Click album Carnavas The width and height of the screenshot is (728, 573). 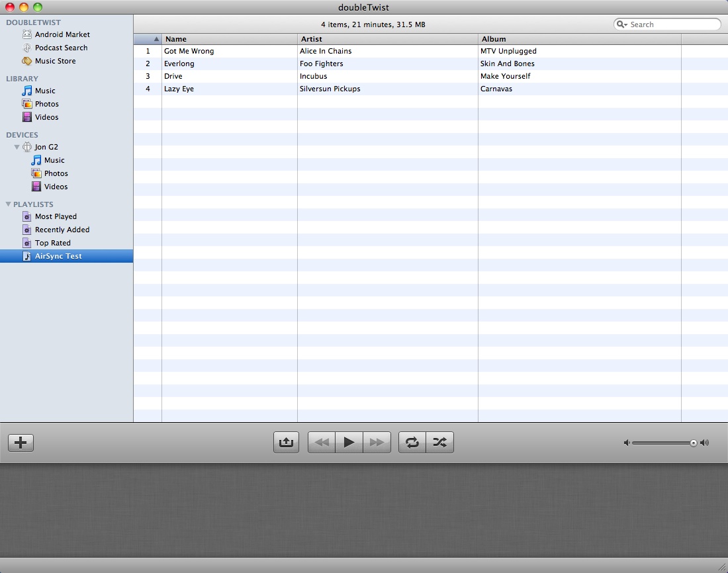click(x=496, y=89)
